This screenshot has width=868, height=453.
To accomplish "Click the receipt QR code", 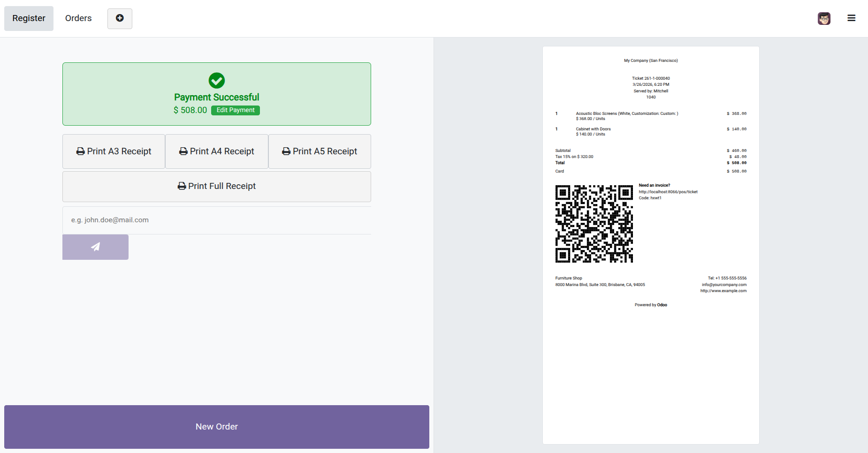I will 594,224.
